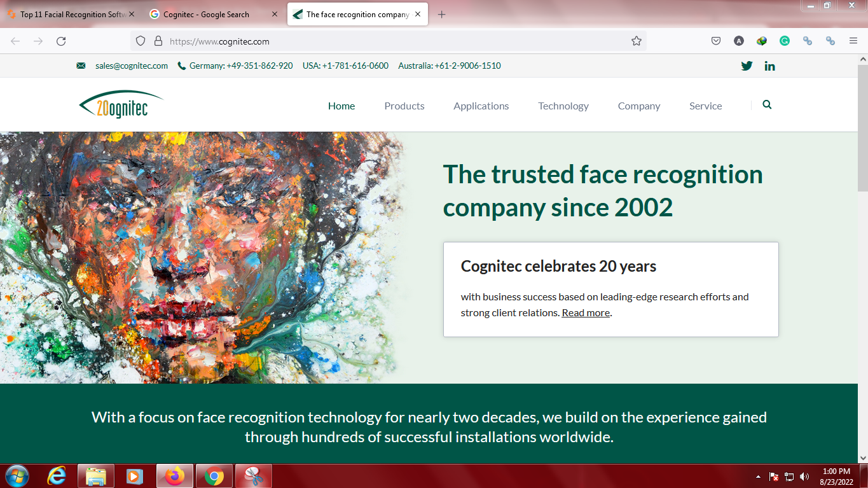Select The face recognition company tab

pos(356,15)
